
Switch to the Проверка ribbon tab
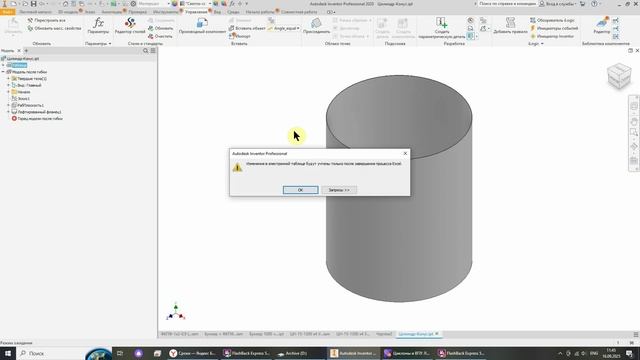tap(137, 12)
